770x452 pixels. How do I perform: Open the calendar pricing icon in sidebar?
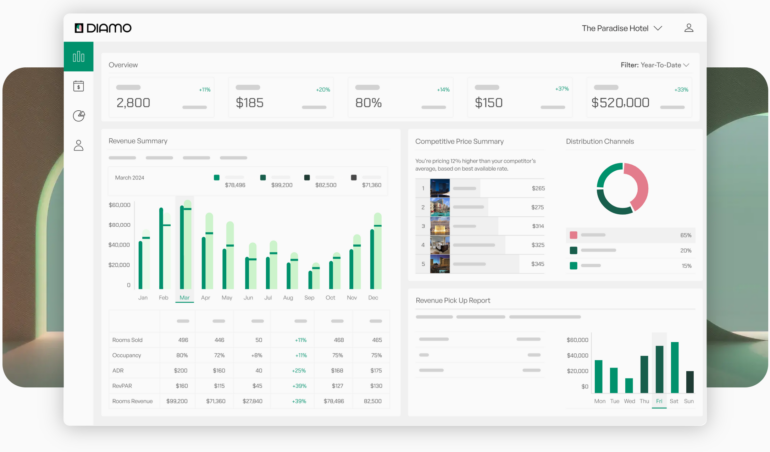78,86
